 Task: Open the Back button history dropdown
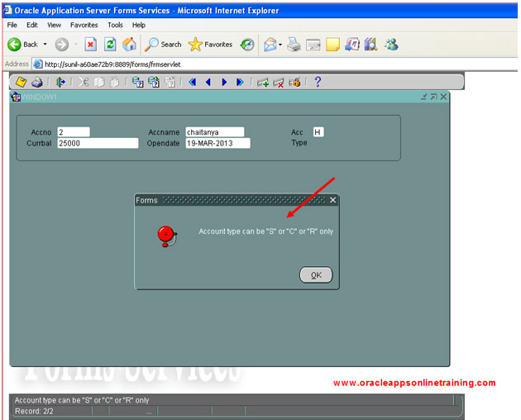[x=45, y=45]
